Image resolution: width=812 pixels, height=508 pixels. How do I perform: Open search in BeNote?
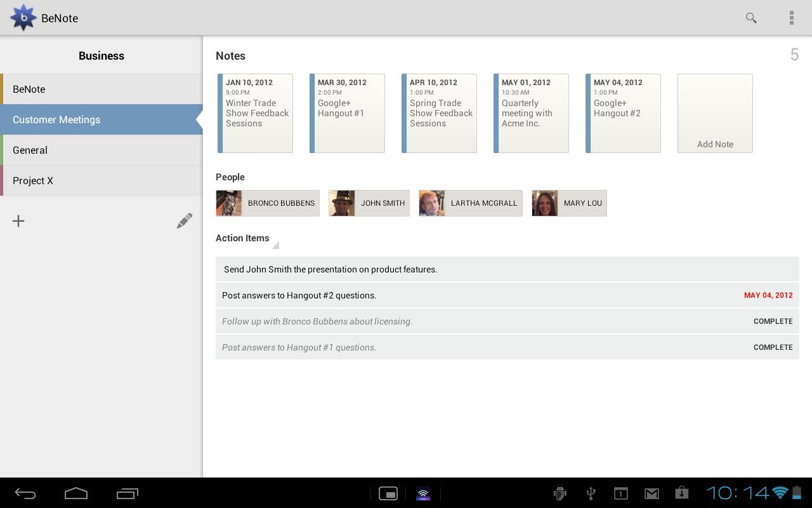751,18
